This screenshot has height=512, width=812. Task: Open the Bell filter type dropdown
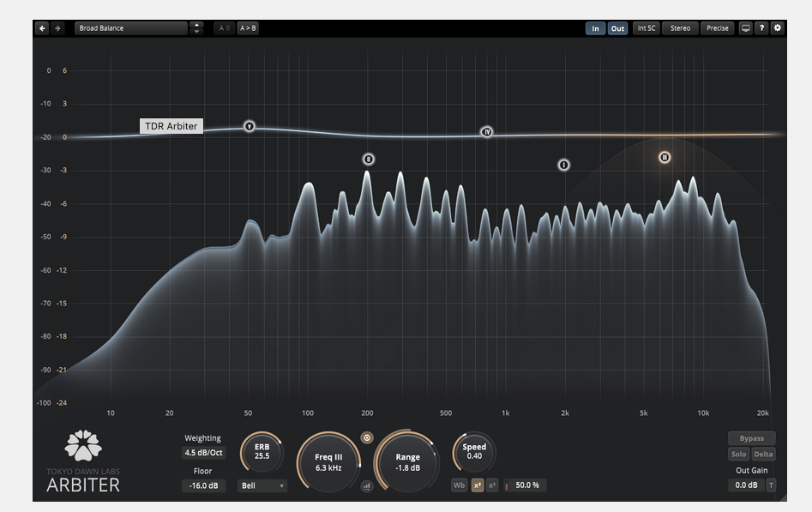(262, 485)
